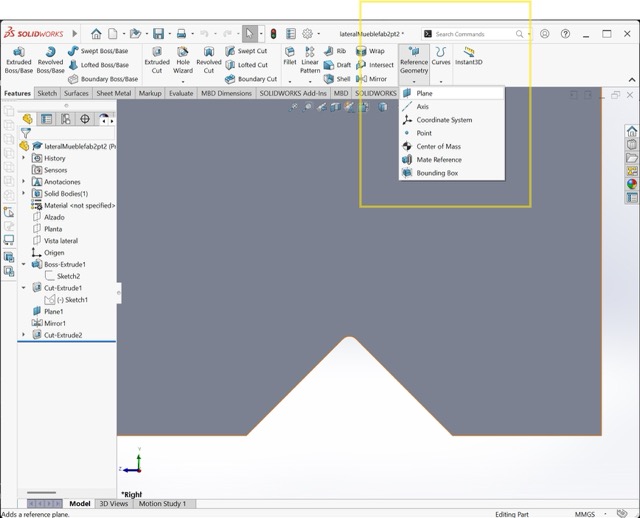
Task: Expand the Cut-Extrude2 node
Action: pyautogui.click(x=24, y=335)
